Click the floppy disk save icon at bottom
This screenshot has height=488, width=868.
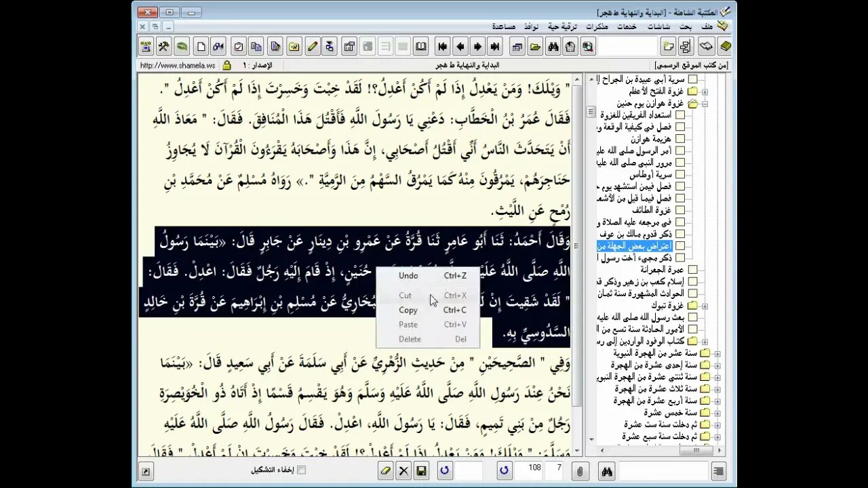click(421, 470)
